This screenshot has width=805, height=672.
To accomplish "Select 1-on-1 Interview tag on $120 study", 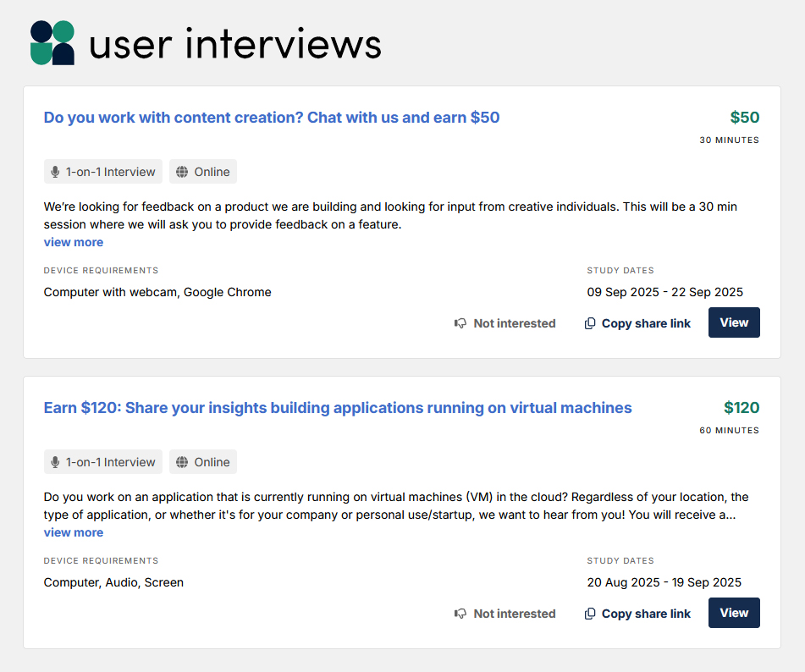I will pyautogui.click(x=103, y=461).
